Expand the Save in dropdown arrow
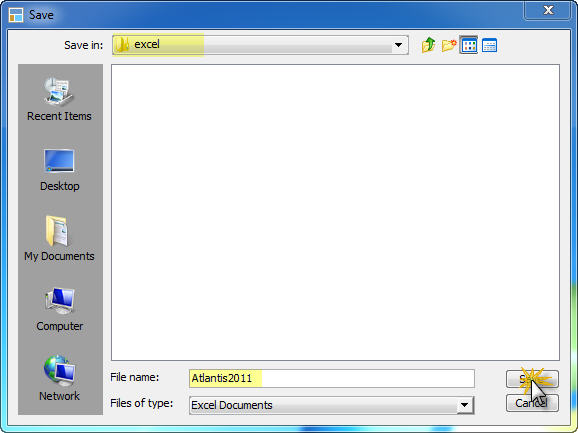Screen dimensions: 578x433 [x=398, y=45]
